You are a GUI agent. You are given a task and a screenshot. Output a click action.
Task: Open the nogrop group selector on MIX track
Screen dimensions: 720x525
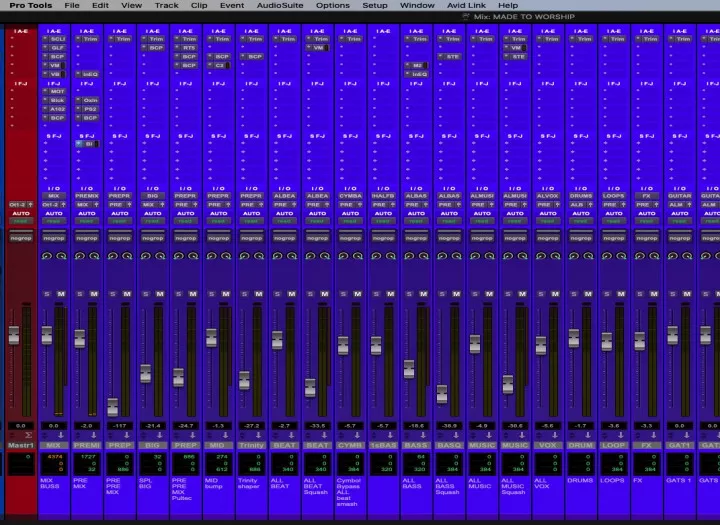(x=54, y=238)
